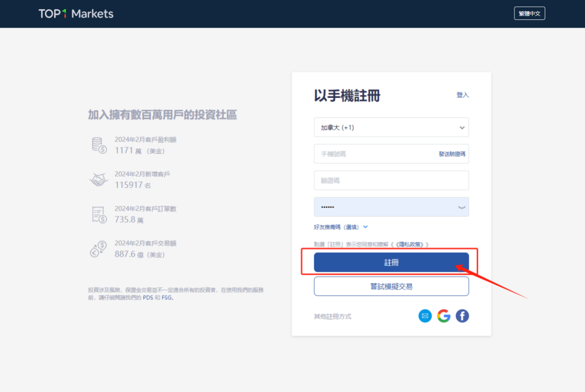The width and height of the screenshot is (585, 392).
Task: Click the handshake icon beside新增客戶
Action: click(99, 180)
